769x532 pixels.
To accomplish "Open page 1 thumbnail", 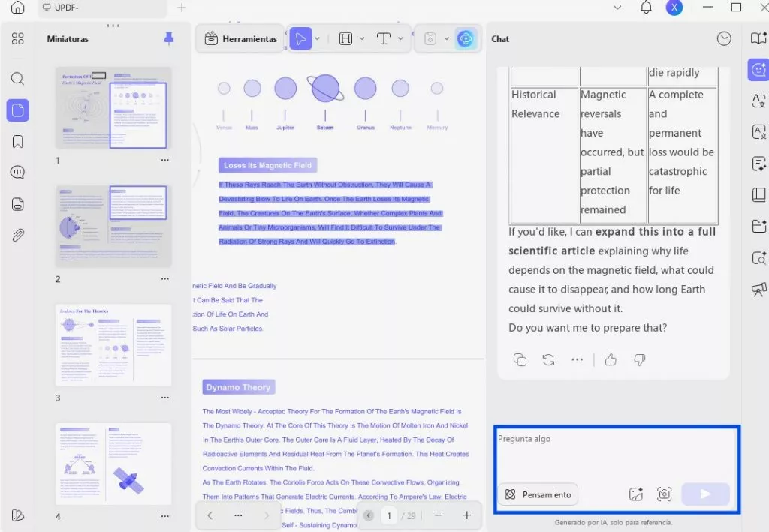I will click(x=113, y=108).
